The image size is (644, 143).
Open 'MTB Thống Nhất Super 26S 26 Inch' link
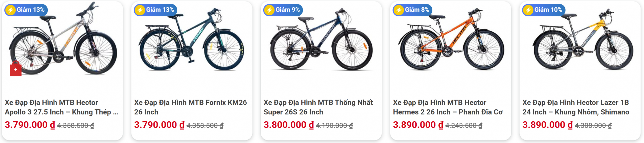point(318,107)
